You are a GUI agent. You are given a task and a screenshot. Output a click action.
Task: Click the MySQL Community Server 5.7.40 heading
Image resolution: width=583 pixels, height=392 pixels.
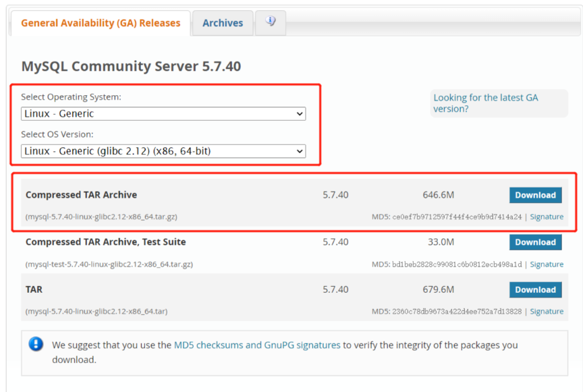[x=131, y=66]
